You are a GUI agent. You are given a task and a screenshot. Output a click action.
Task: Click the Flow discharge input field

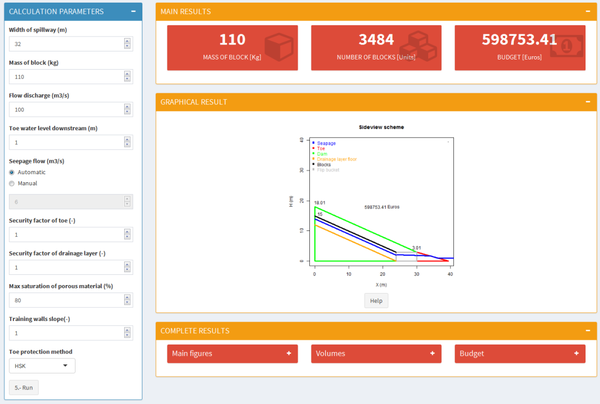(x=65, y=109)
